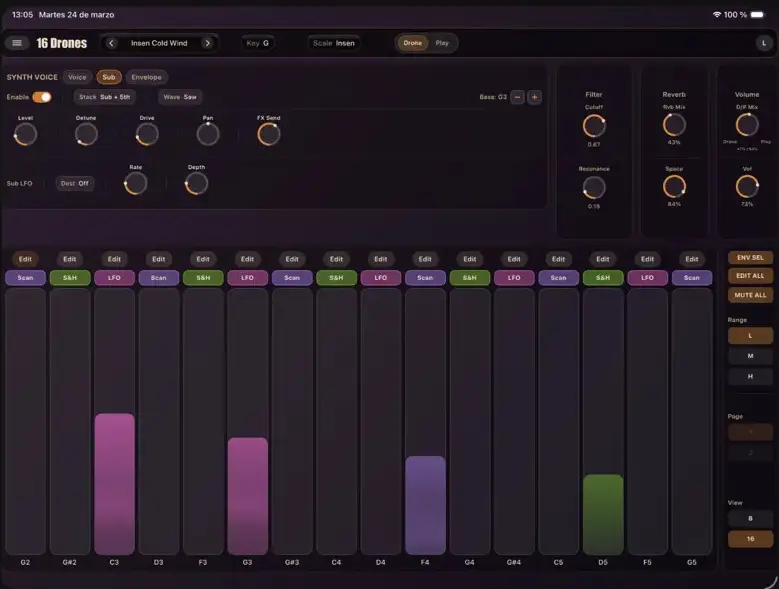Click the MUTE ALL button
The height and width of the screenshot is (589, 779).
pos(750,295)
